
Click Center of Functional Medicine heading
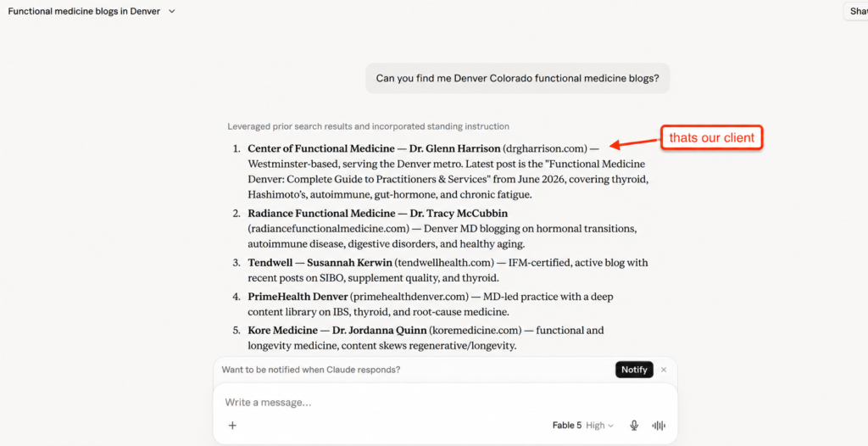tap(325, 148)
